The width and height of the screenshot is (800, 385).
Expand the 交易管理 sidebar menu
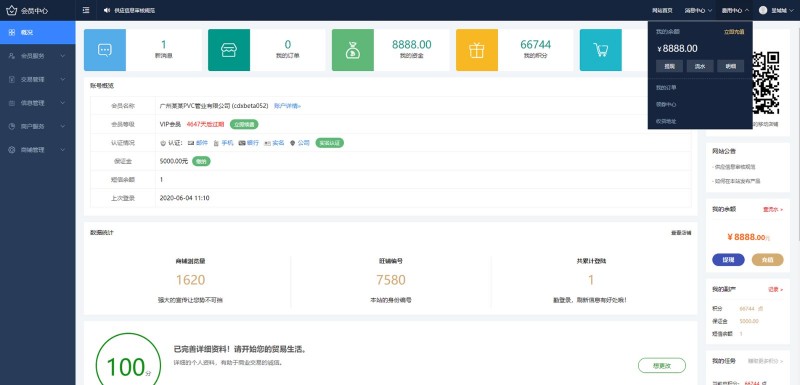[38, 80]
